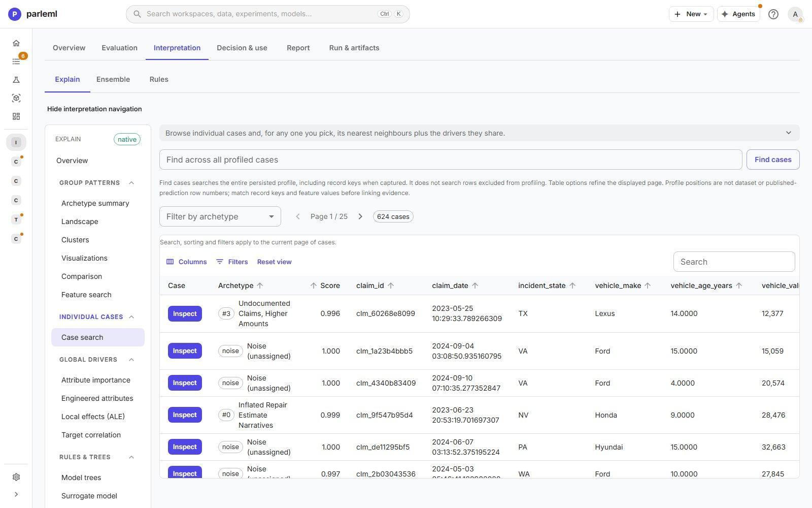The image size is (812, 508).
Task: Switch to the Run & artifacts tab
Action: click(354, 48)
